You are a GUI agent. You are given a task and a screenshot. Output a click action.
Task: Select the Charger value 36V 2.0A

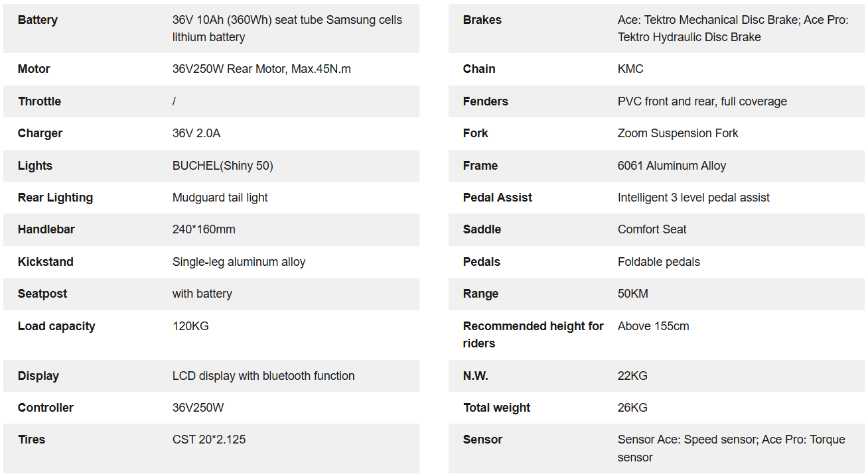(196, 133)
